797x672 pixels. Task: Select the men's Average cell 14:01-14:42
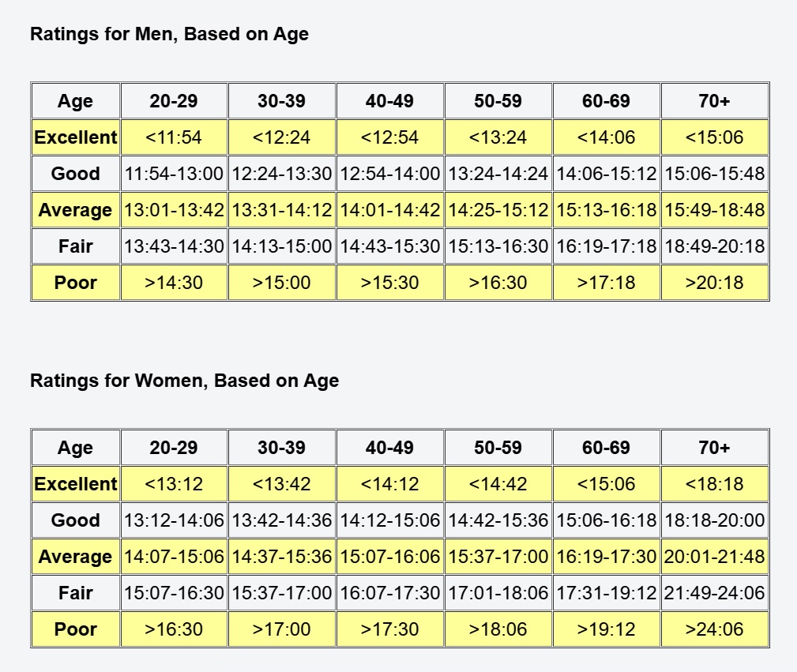click(x=390, y=210)
